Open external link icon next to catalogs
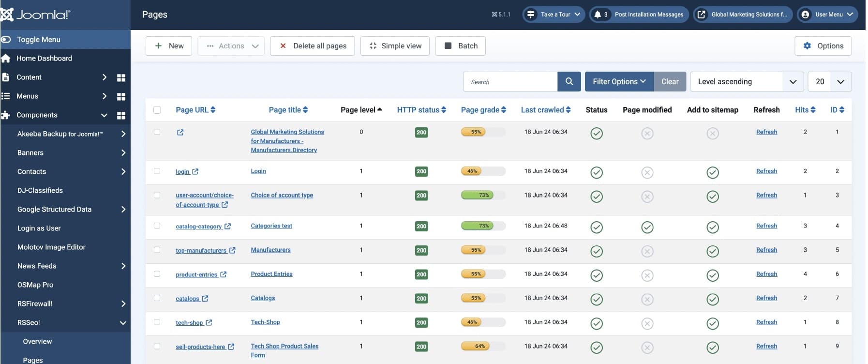 tap(205, 299)
